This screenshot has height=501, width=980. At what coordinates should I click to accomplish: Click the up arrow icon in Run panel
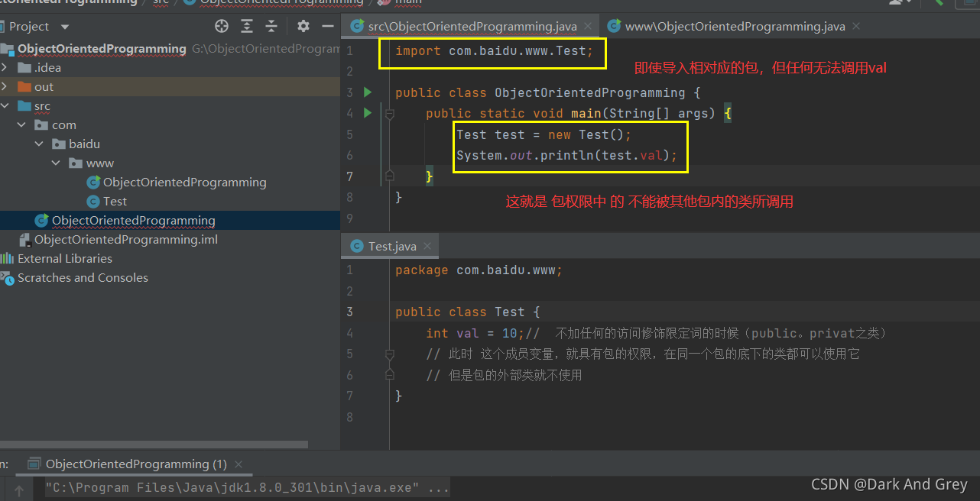click(20, 491)
